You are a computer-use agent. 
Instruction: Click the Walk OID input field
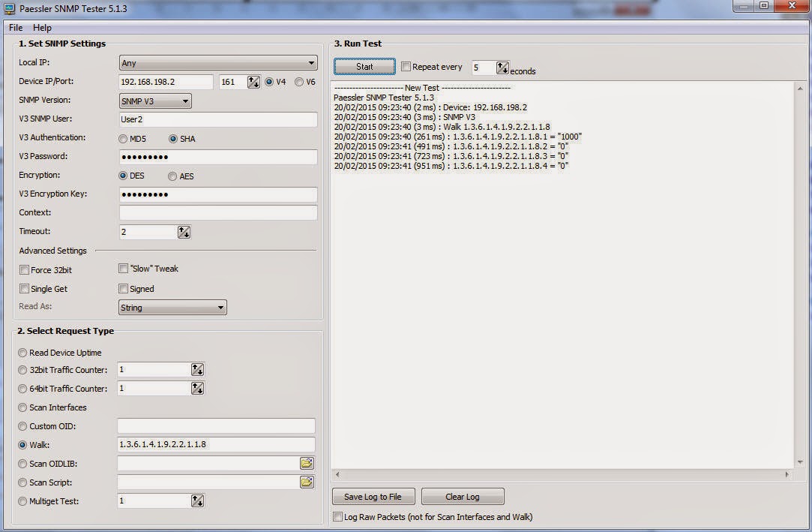coord(216,444)
